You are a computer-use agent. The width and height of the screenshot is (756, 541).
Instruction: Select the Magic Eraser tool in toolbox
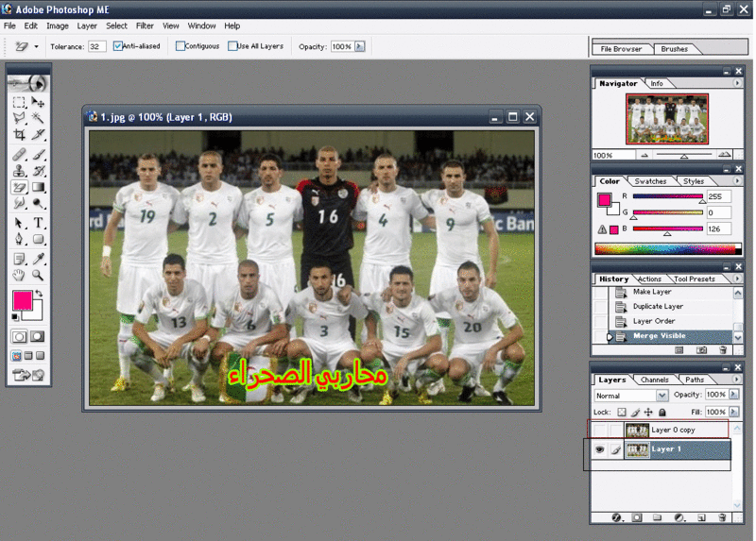pyautogui.click(x=19, y=187)
